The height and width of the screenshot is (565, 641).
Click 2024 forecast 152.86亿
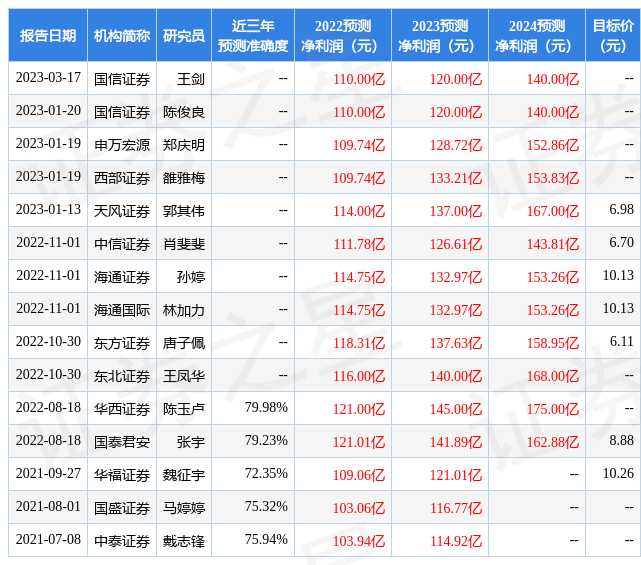553,145
